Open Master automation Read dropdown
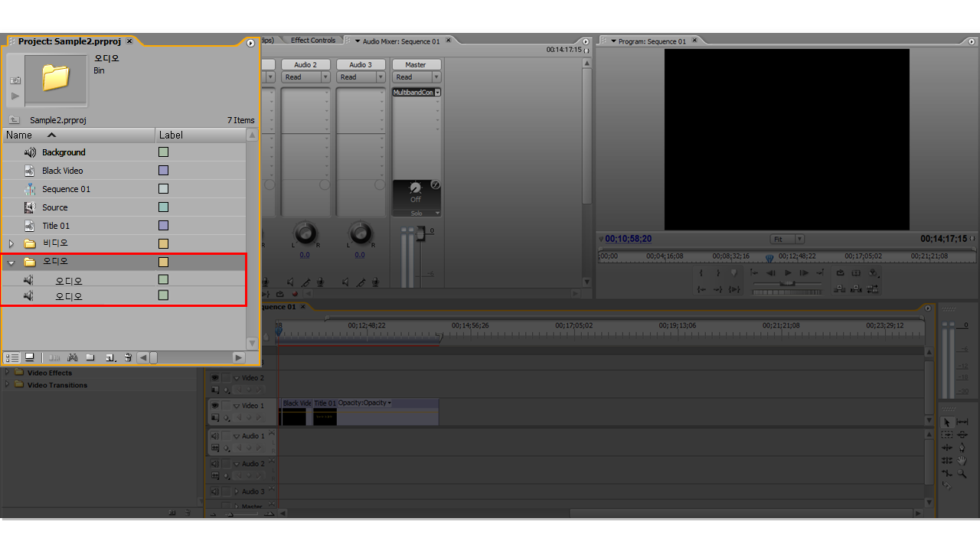The height and width of the screenshot is (551, 980). click(x=416, y=77)
